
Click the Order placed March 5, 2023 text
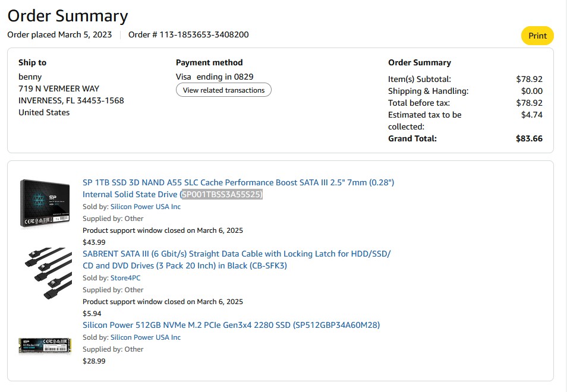click(59, 34)
